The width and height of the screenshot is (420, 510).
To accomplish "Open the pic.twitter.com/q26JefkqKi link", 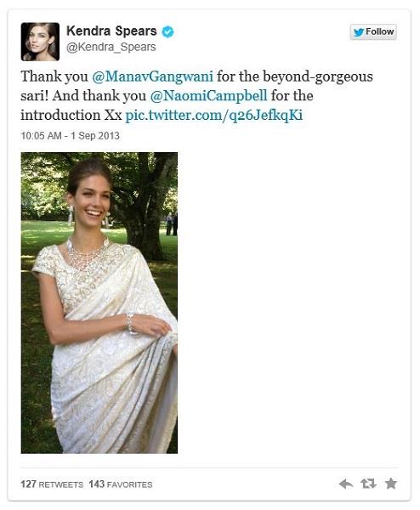I will (x=214, y=116).
